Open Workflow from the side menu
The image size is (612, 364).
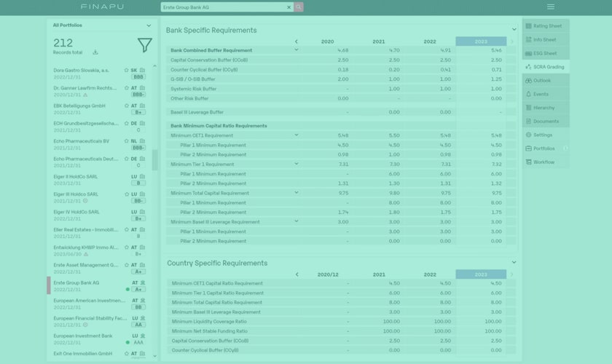pyautogui.click(x=546, y=162)
